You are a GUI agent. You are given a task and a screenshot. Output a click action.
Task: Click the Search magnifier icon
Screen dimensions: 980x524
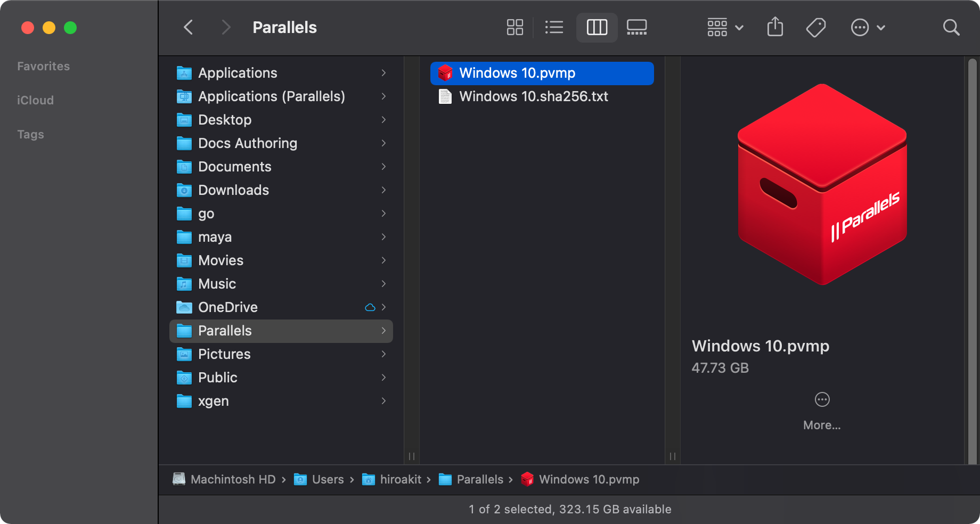(x=951, y=27)
